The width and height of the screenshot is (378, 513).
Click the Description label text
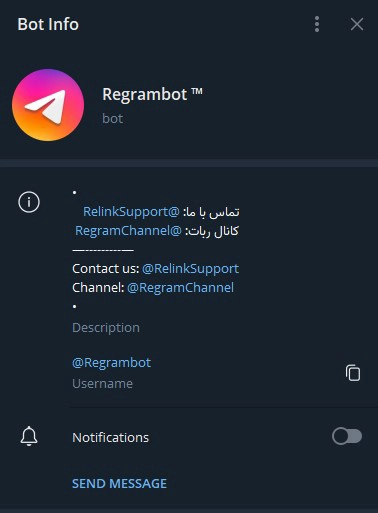(x=106, y=328)
